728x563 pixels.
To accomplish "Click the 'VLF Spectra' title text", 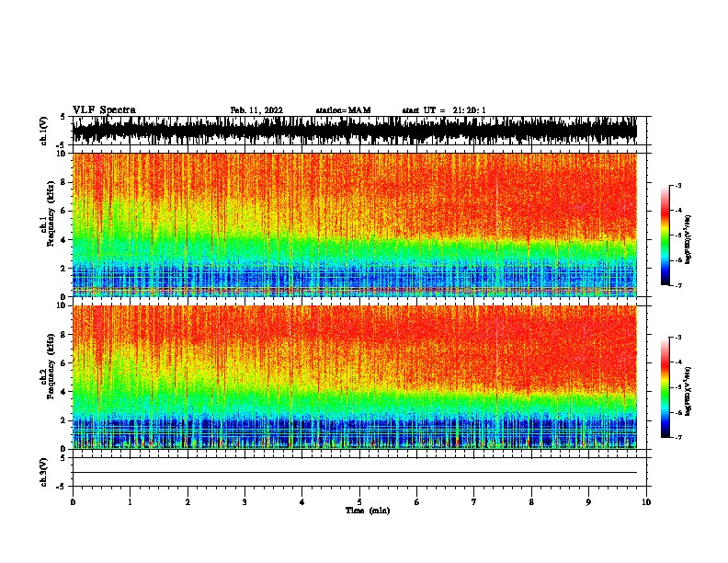I will (x=104, y=110).
